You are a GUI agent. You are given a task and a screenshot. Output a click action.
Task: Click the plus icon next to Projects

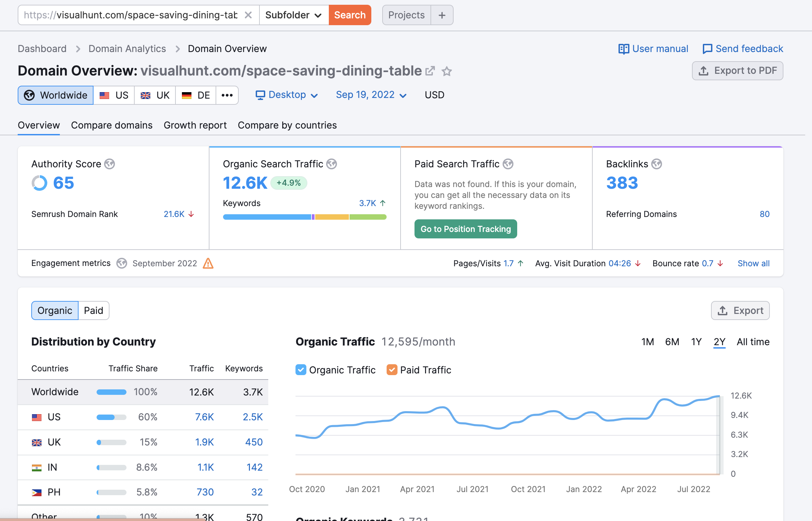442,15
